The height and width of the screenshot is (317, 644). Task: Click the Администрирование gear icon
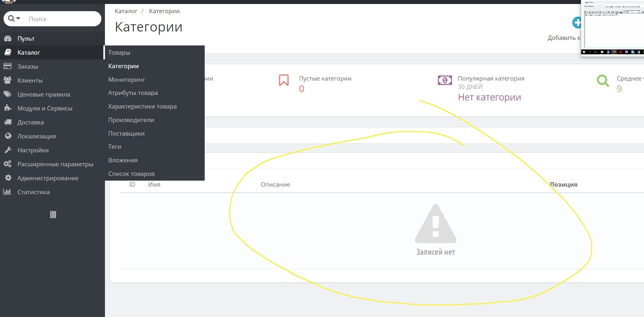(x=8, y=178)
